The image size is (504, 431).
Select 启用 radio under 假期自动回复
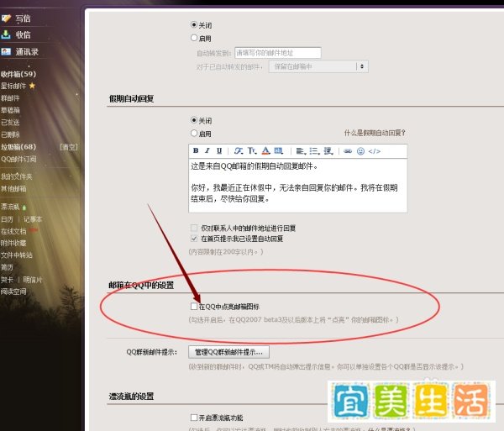click(194, 133)
